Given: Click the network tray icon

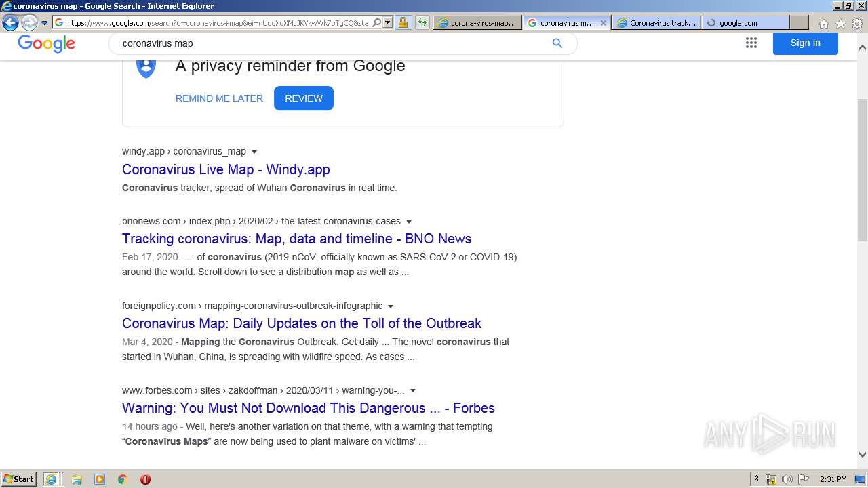Looking at the screenshot, I should pyautogui.click(x=771, y=479).
